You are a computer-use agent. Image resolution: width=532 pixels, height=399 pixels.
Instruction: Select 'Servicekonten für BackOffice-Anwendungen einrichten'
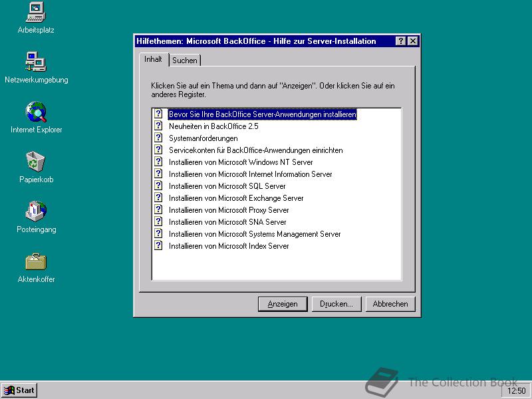256,150
